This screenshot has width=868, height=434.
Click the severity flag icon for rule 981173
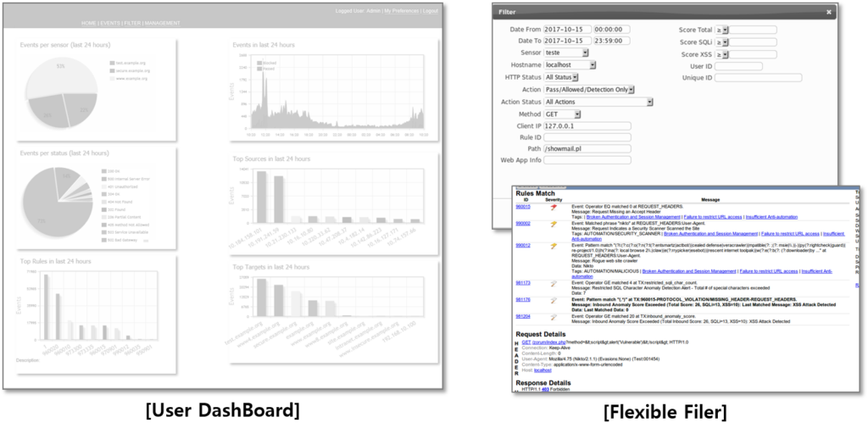[554, 283]
